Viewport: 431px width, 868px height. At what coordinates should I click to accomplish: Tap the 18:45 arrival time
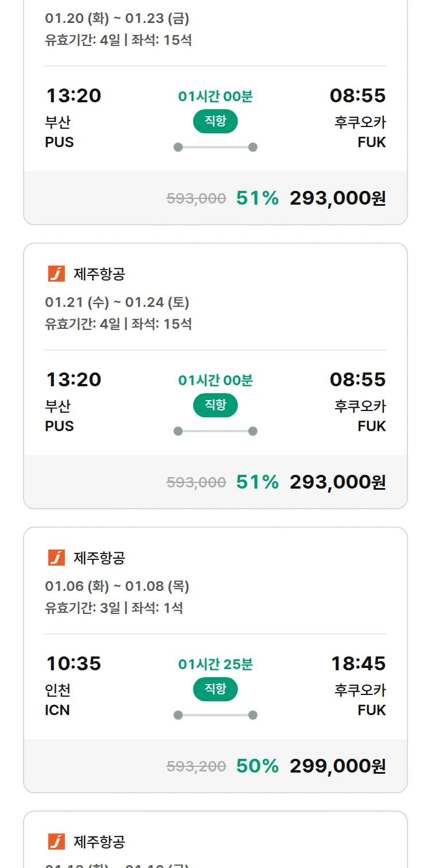[x=358, y=663]
